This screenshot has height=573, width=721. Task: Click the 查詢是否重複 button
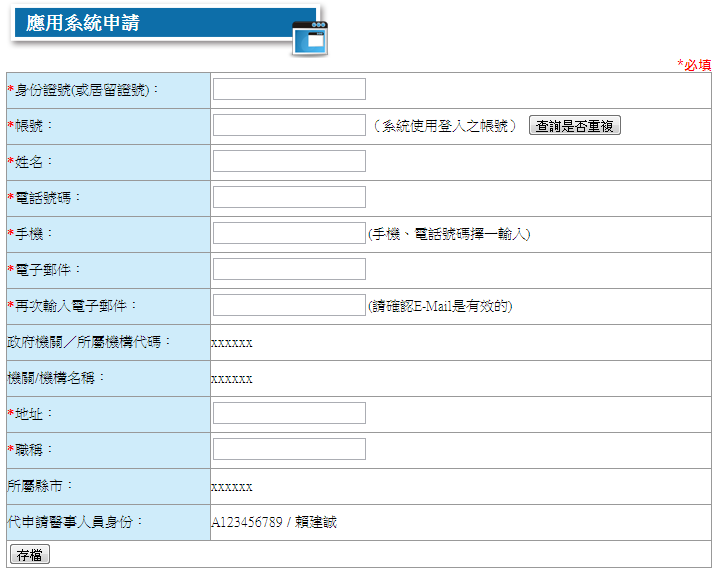click(x=575, y=125)
